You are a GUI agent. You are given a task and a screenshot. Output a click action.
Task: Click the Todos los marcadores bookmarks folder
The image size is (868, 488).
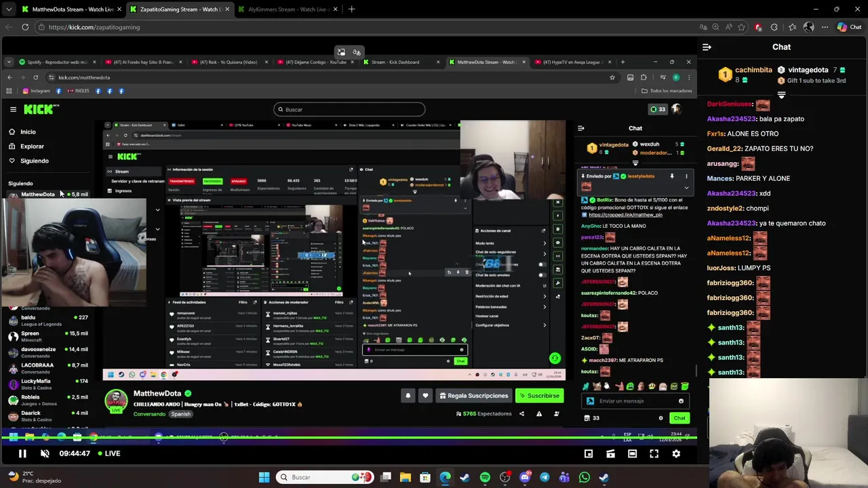[668, 91]
